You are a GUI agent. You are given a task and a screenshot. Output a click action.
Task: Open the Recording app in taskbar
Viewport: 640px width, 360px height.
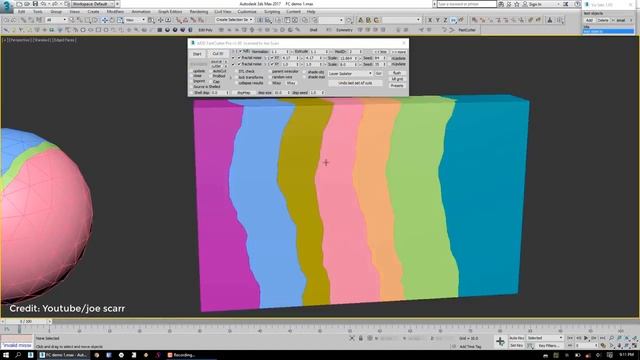click(x=182, y=355)
